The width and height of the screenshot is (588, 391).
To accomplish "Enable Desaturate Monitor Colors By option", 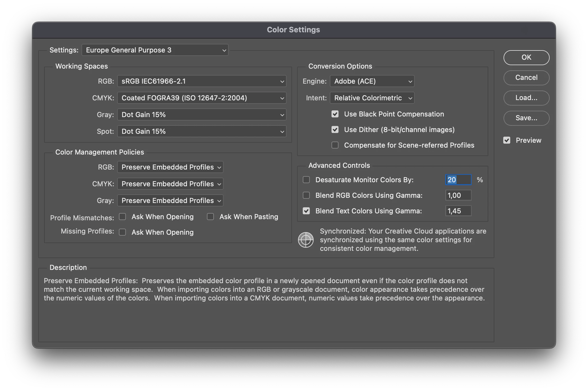I will coord(306,180).
